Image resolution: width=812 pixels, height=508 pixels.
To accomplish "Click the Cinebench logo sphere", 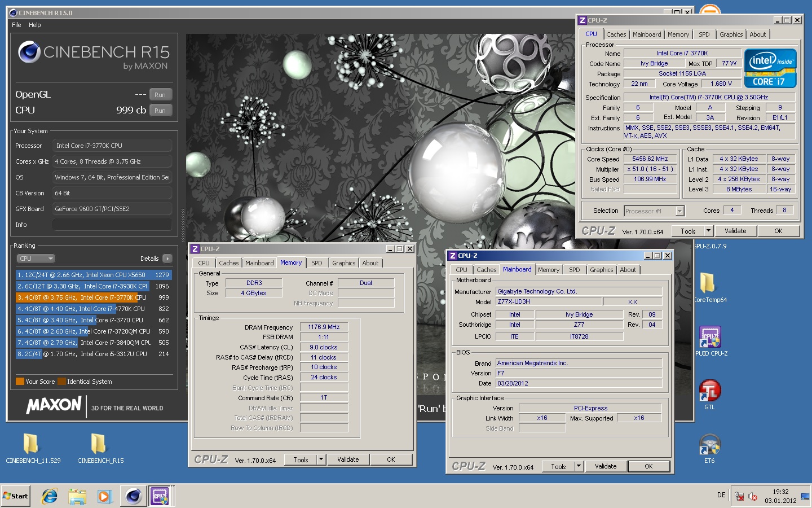I will tap(29, 52).
